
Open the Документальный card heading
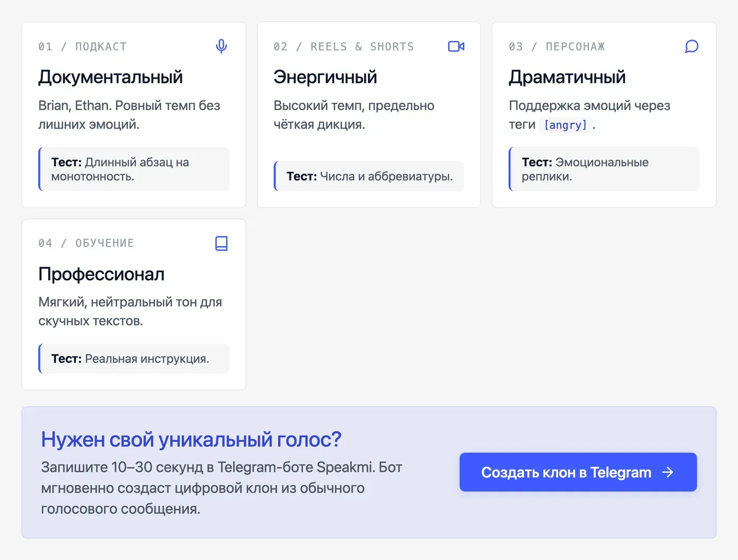[x=111, y=77]
